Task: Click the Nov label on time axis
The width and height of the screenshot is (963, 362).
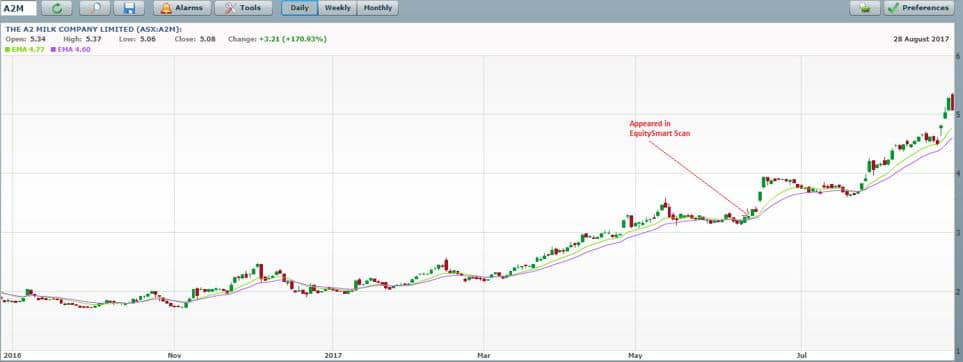Action: click(175, 355)
